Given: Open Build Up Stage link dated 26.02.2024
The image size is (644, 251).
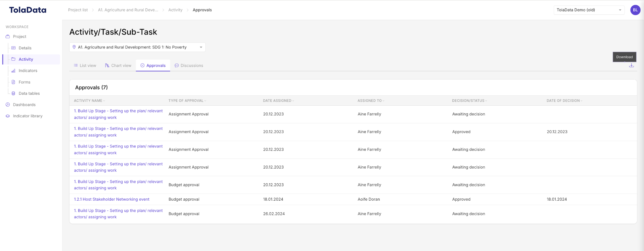Looking at the screenshot, I should pyautogui.click(x=118, y=214).
